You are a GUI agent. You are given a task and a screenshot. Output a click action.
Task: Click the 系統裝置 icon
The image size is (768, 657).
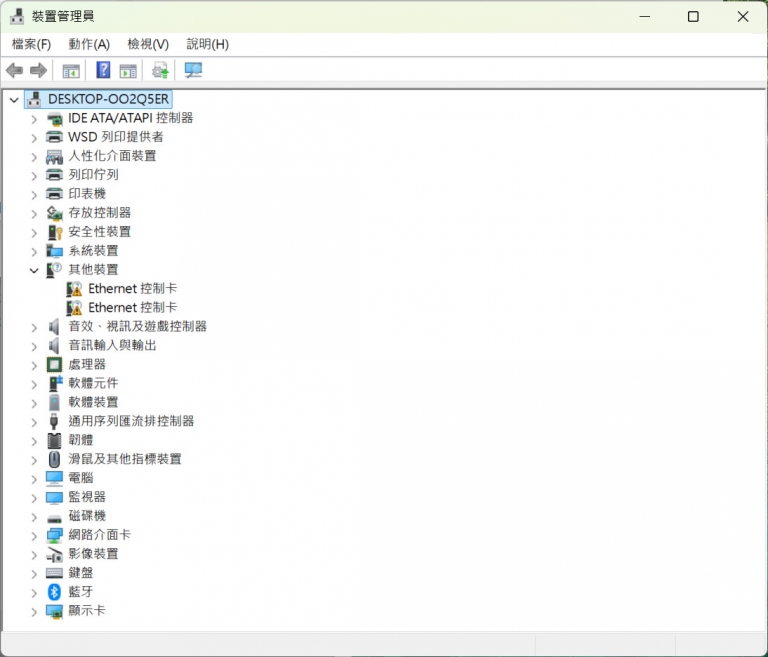[x=54, y=251]
